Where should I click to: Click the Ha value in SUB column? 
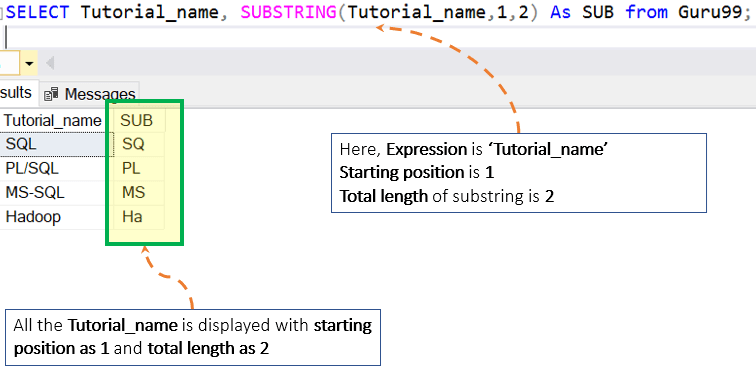point(132,217)
